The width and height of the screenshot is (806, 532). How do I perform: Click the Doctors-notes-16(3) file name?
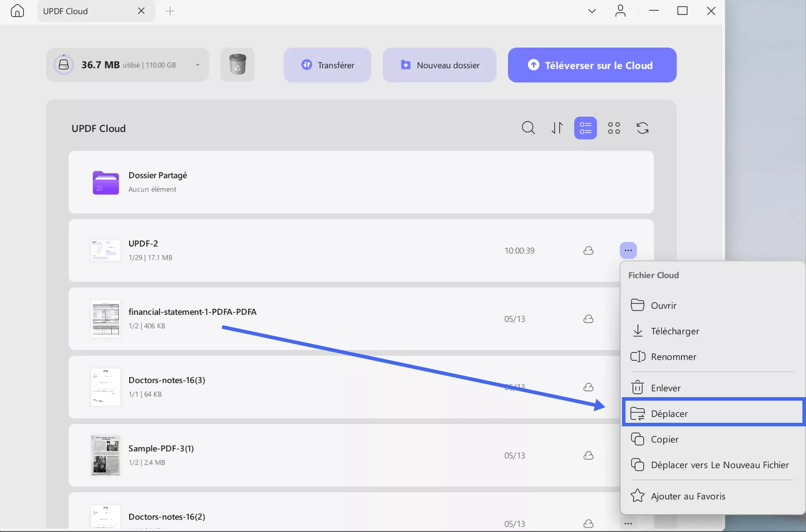[x=167, y=380]
